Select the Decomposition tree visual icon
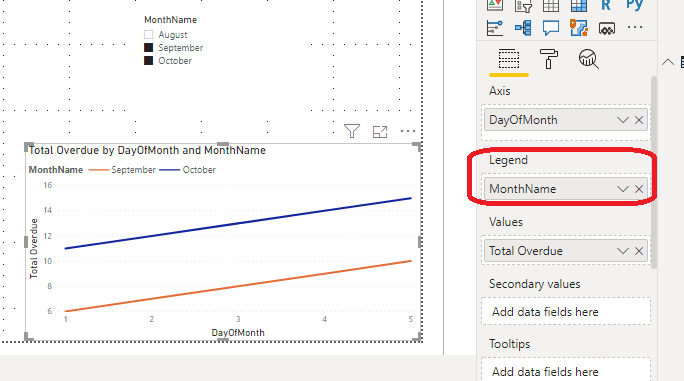 click(x=523, y=28)
